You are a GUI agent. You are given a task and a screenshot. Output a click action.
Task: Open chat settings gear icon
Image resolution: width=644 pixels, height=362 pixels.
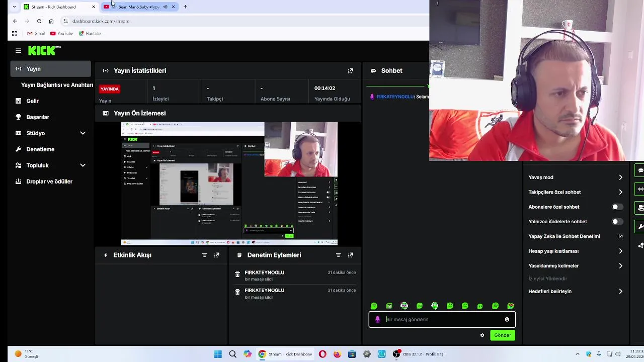click(482, 335)
